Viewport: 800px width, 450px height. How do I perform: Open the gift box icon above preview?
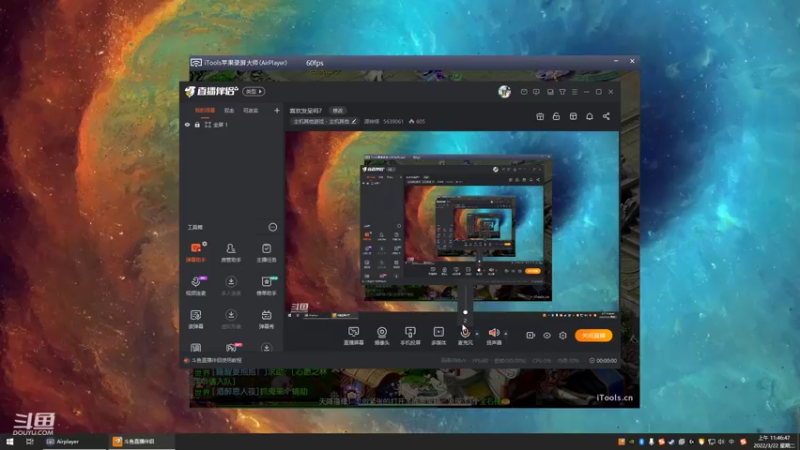point(540,116)
